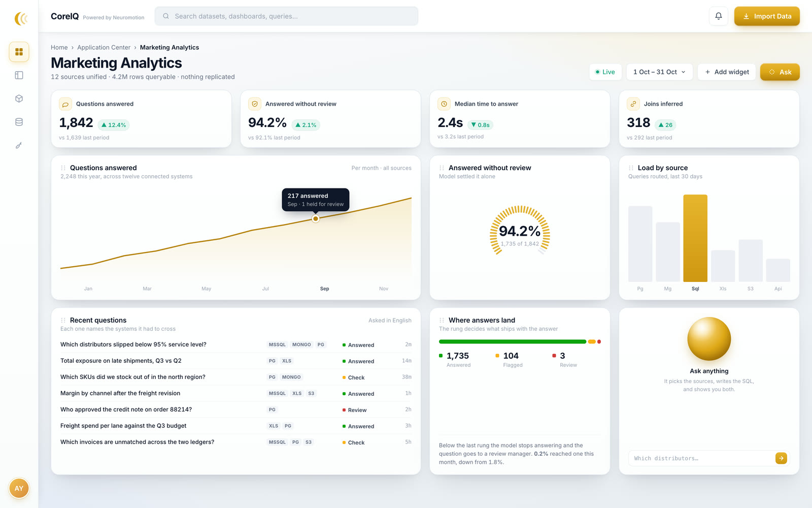Click Per month · all sources label

(381, 168)
